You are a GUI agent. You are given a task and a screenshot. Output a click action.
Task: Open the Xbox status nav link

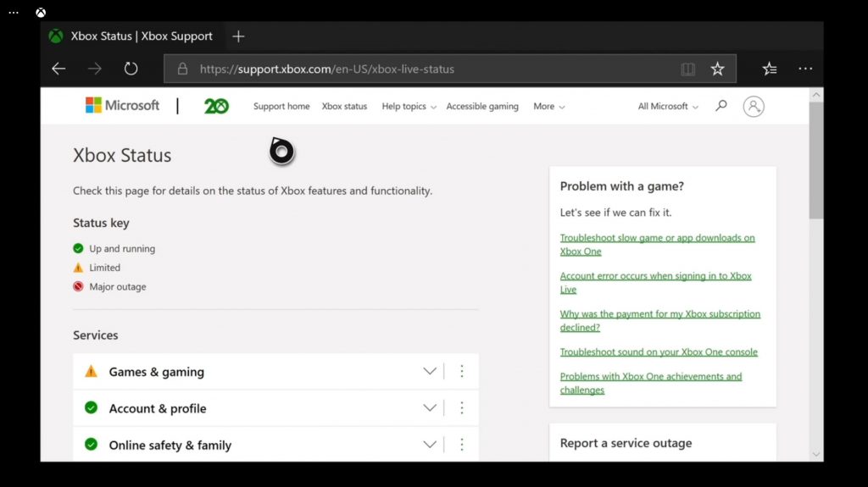344,106
